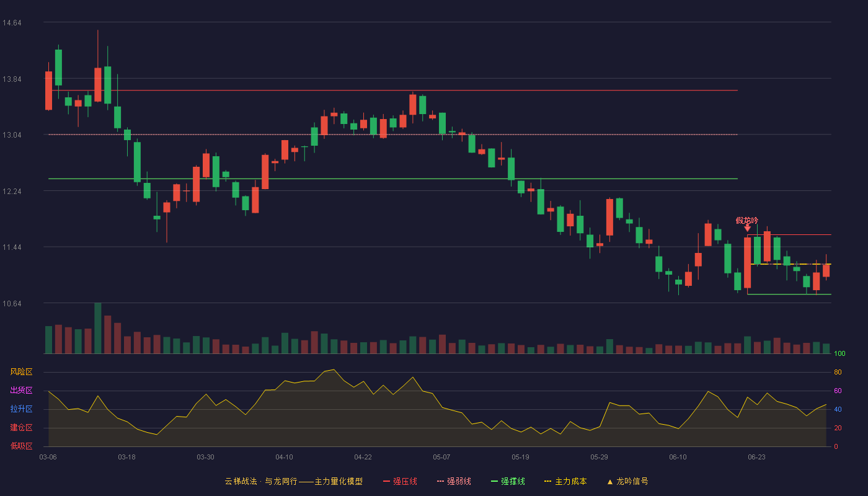
Task: Click the 80 indicator scale value
Action: pos(838,372)
